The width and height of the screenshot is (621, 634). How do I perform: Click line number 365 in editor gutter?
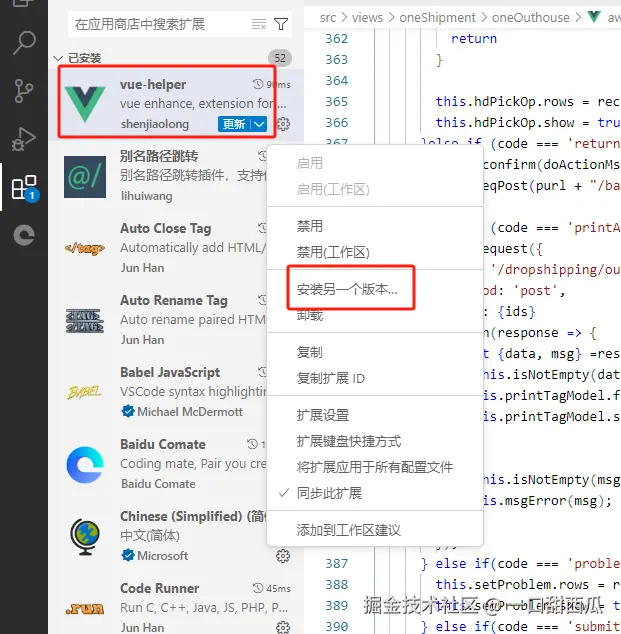click(336, 101)
